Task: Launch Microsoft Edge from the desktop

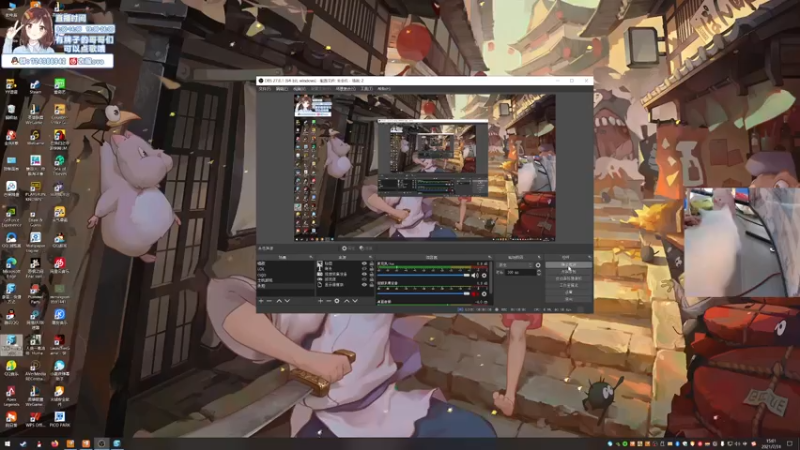Action: tap(11, 265)
